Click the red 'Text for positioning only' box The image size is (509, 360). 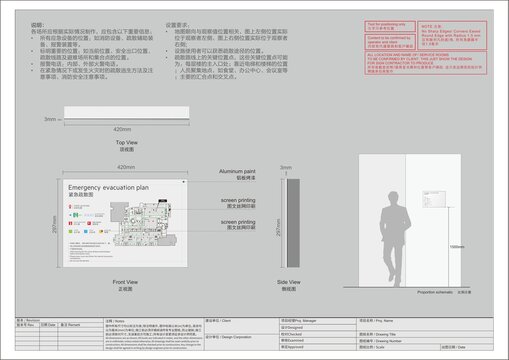(390, 26)
